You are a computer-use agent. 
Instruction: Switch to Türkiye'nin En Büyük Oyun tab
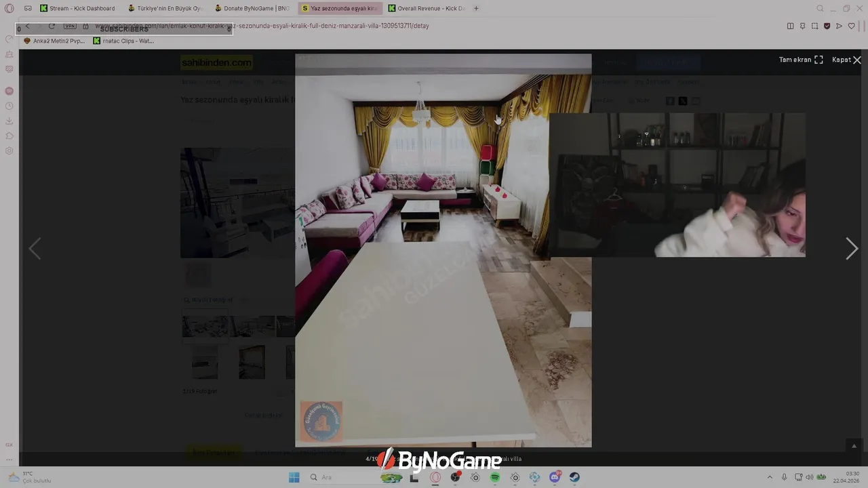165,8
